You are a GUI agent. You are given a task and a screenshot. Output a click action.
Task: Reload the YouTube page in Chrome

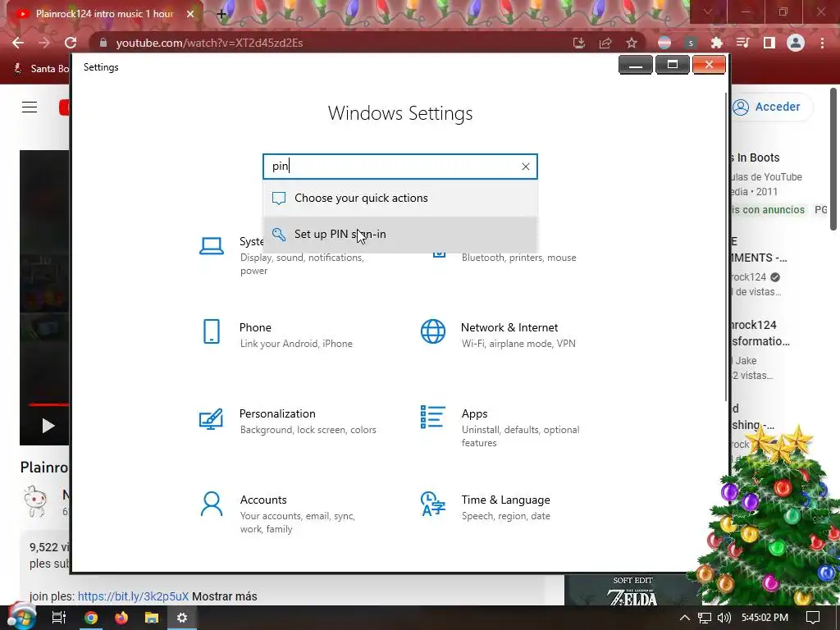[71, 43]
